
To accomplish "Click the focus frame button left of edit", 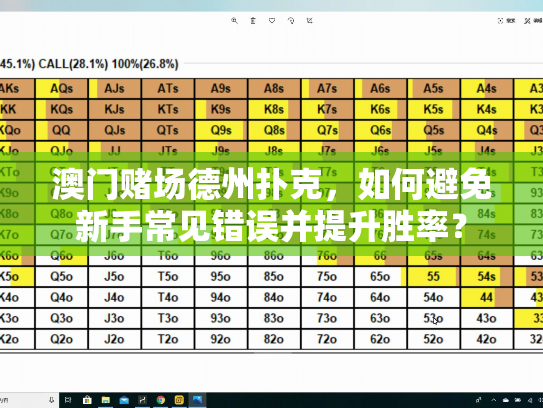I will point(506,21).
